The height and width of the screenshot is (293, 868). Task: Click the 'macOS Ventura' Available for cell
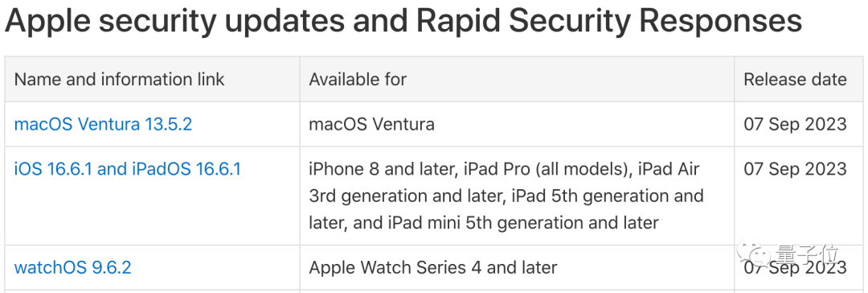(371, 124)
